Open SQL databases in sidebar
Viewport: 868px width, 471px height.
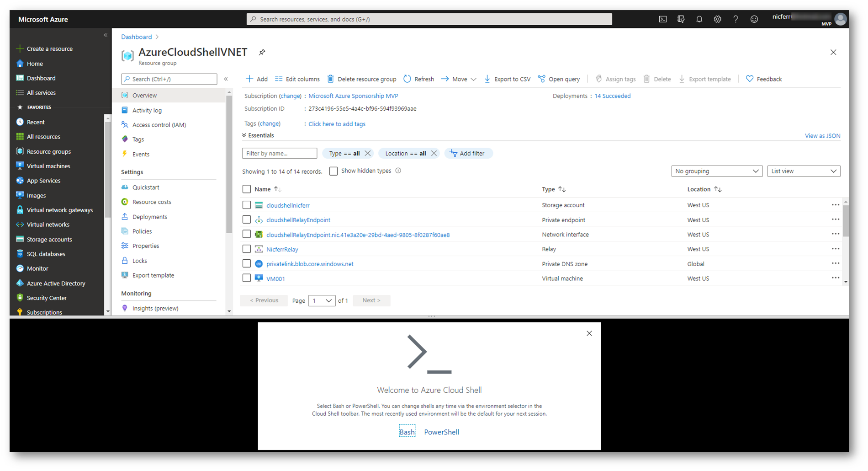[46, 254]
